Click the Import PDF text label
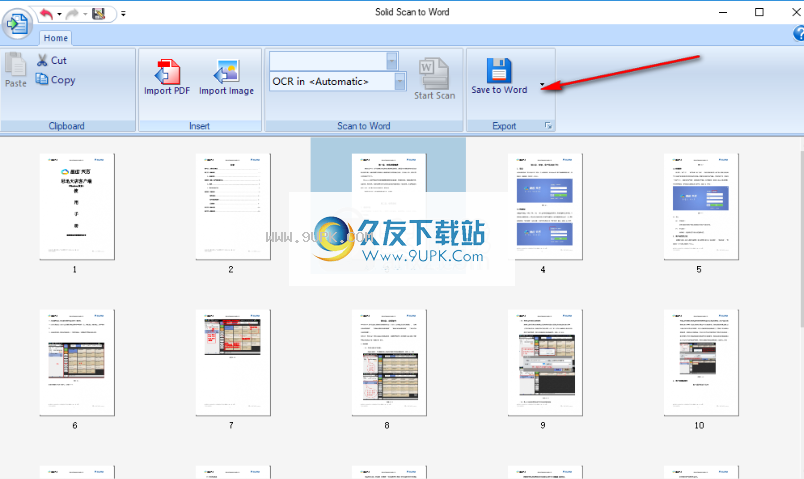This screenshot has width=804, height=479. 167,91
